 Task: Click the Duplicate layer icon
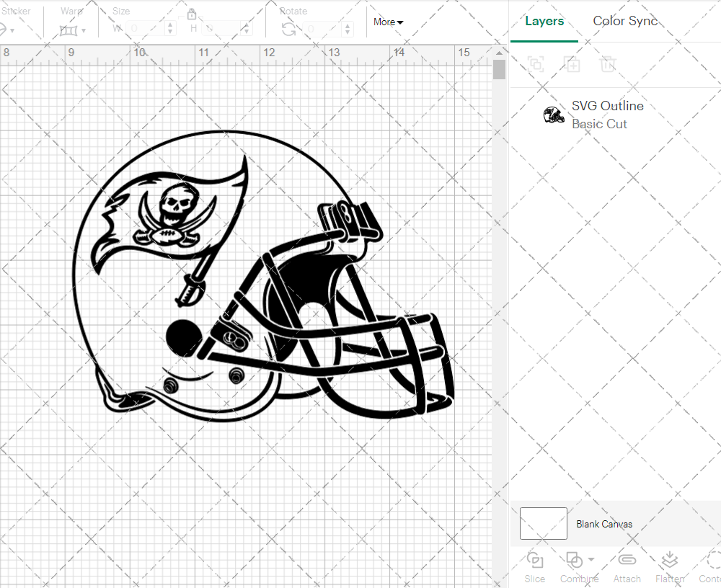pyautogui.click(x=572, y=64)
